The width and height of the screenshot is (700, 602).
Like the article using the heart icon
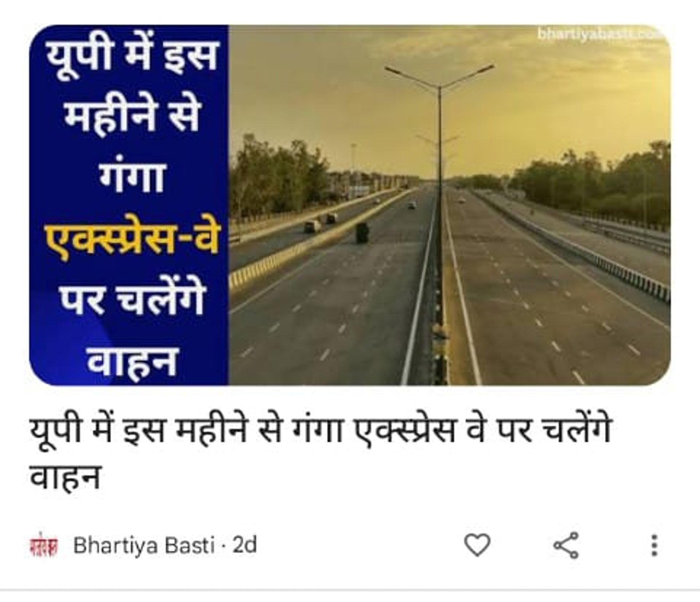[x=477, y=545]
